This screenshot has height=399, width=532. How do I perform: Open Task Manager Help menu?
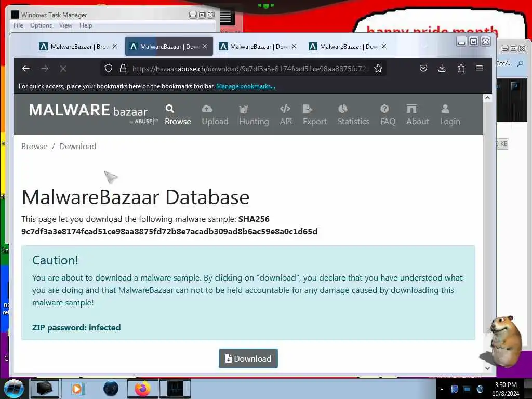coord(86,25)
